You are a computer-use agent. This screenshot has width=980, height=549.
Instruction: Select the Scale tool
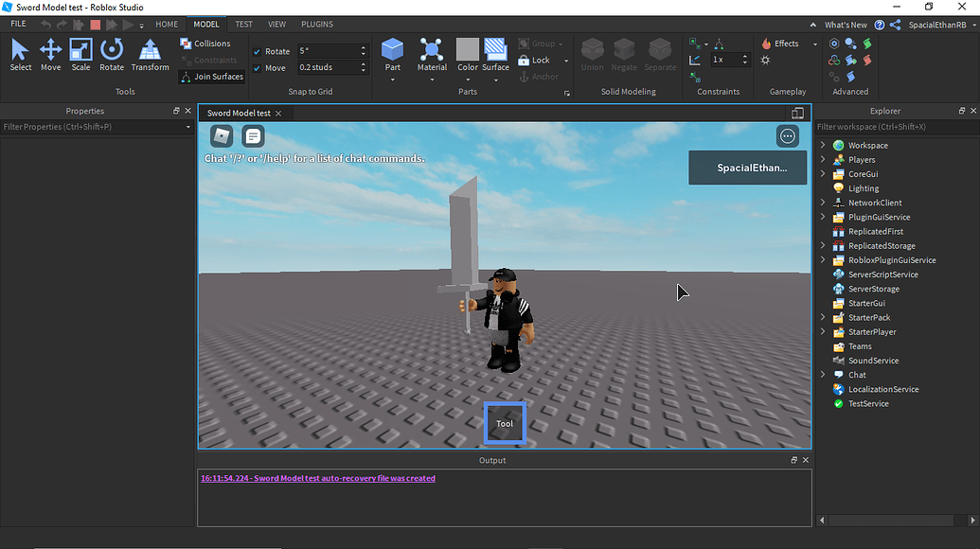(x=80, y=54)
